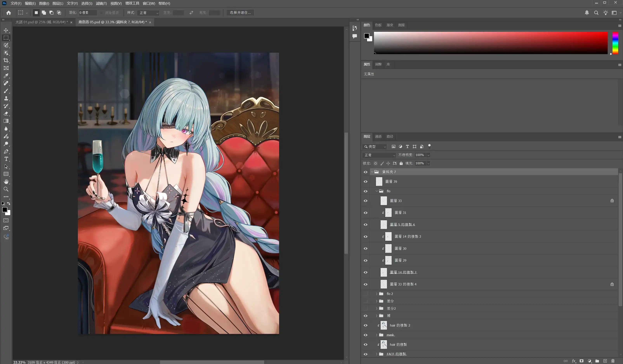Screen dimensions: 623x364
Task: Create a new layer group via the folder icon
Action: (x=597, y=361)
